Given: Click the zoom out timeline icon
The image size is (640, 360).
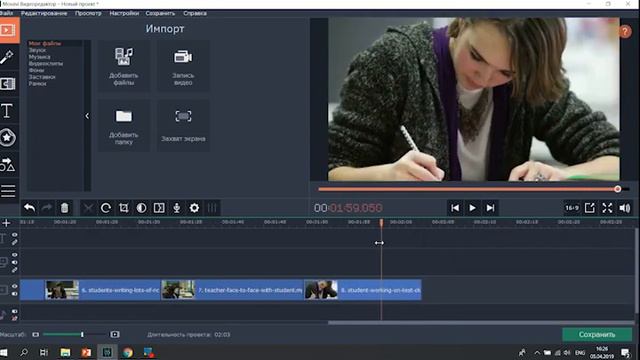Looking at the screenshot, I should point(36,334).
